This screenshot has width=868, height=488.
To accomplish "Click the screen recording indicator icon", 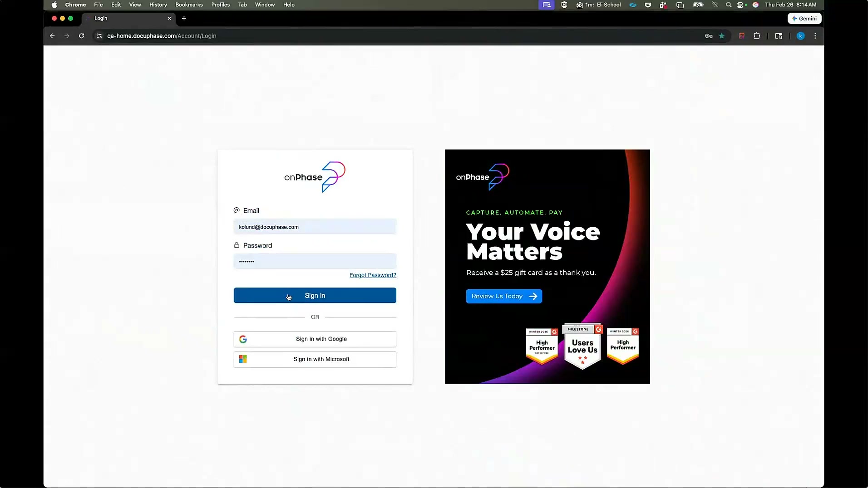I will (547, 5).
